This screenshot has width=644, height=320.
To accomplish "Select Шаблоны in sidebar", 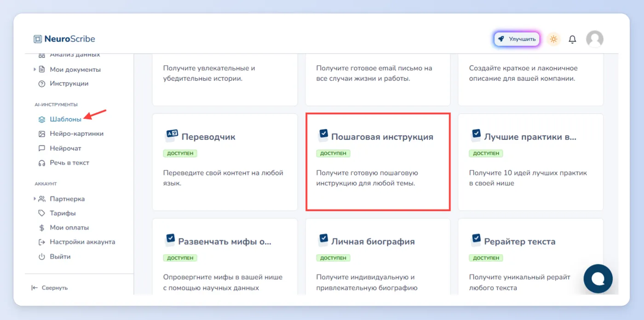I will [x=66, y=119].
